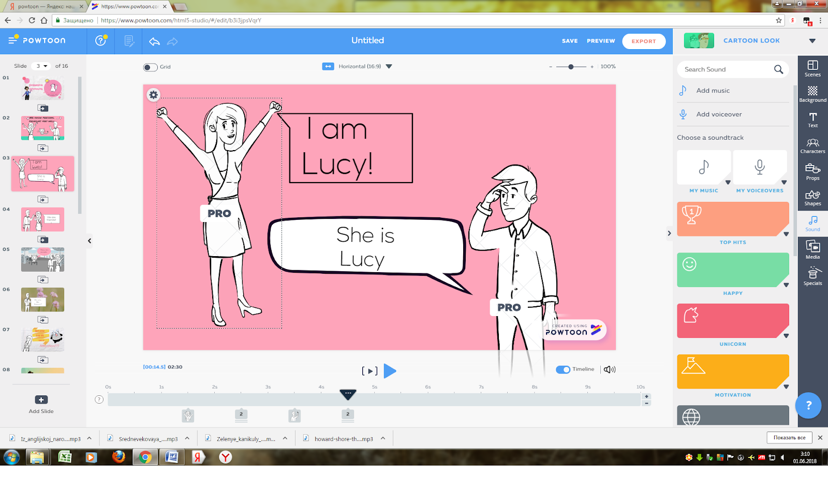Viewport: 828px width, 504px height.
Task: Click the Add Slide plus icon
Action: [x=41, y=399]
